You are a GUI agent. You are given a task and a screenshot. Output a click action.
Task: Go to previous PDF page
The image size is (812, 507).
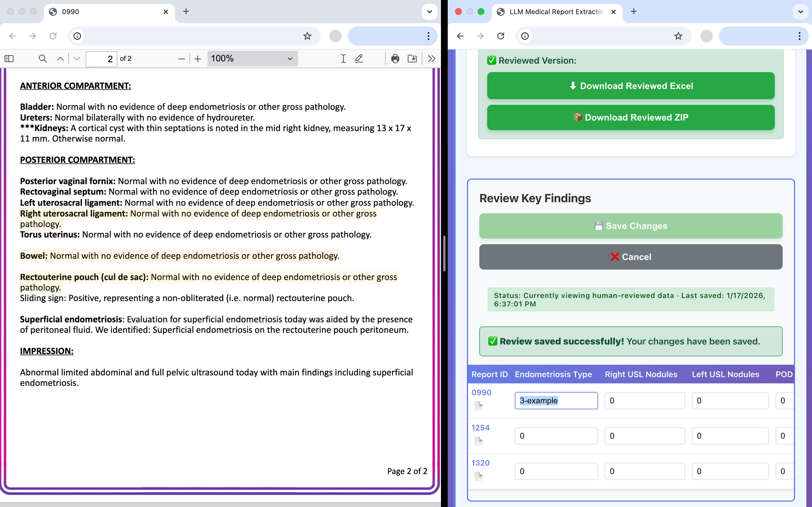tap(60, 59)
